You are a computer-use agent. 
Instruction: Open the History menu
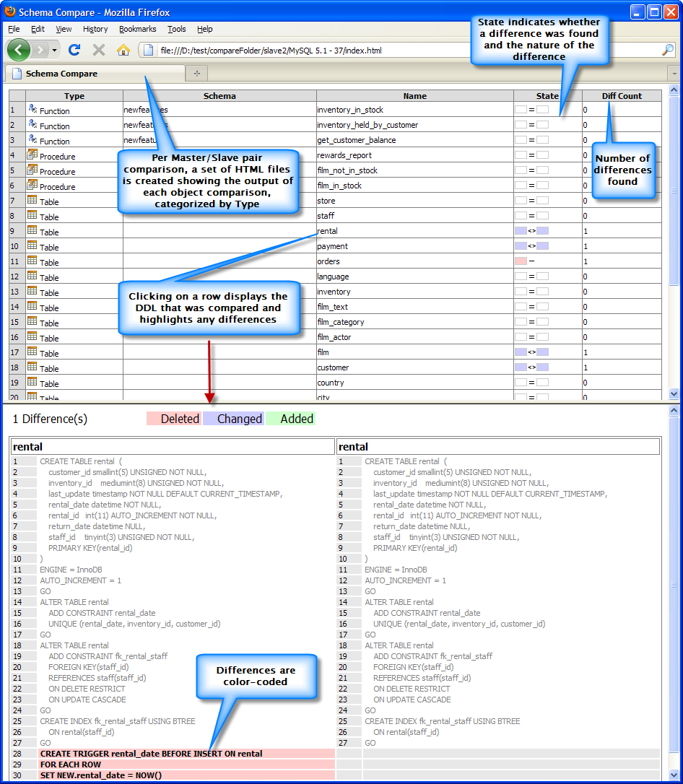(95, 29)
